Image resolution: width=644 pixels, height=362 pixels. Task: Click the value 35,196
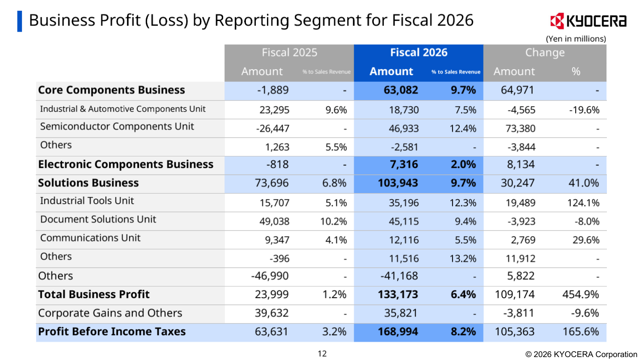[x=403, y=203]
